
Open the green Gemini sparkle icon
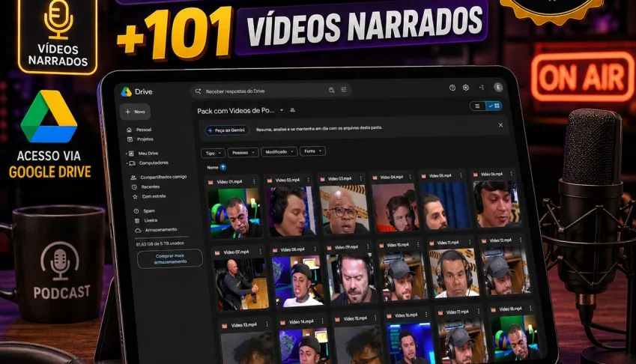[482, 87]
